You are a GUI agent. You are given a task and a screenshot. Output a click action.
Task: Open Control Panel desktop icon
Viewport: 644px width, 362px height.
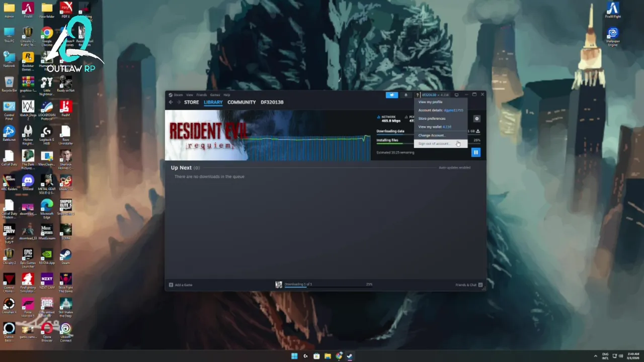[x=9, y=111]
